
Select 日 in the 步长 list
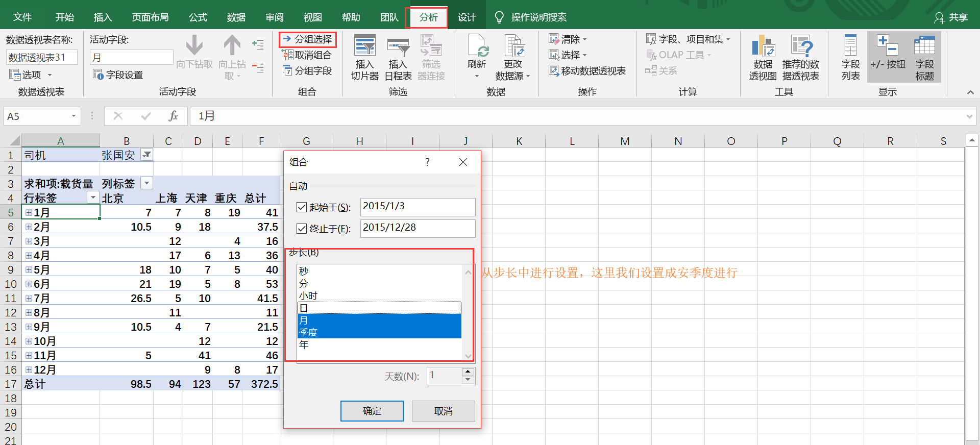pyautogui.click(x=379, y=308)
